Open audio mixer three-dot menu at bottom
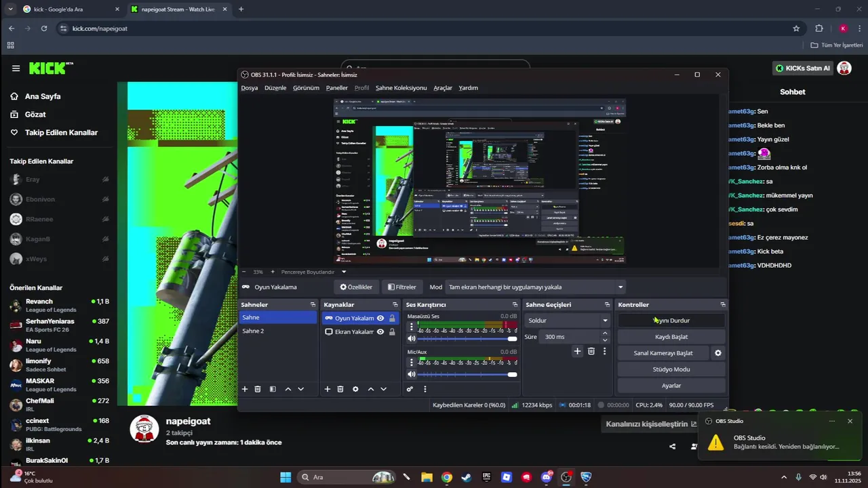Image resolution: width=868 pixels, height=488 pixels. [x=425, y=389]
